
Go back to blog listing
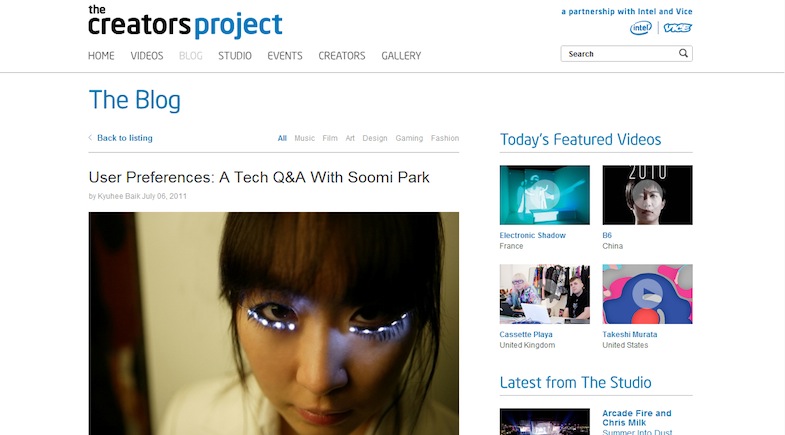tap(124, 138)
